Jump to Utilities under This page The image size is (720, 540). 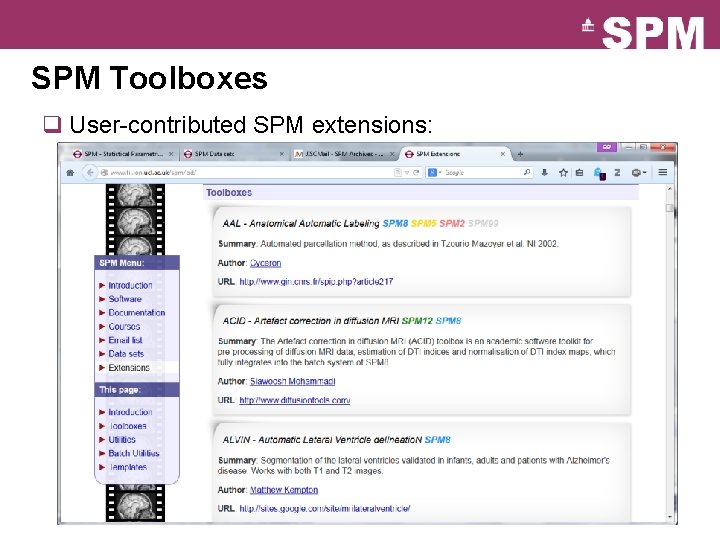point(122,440)
